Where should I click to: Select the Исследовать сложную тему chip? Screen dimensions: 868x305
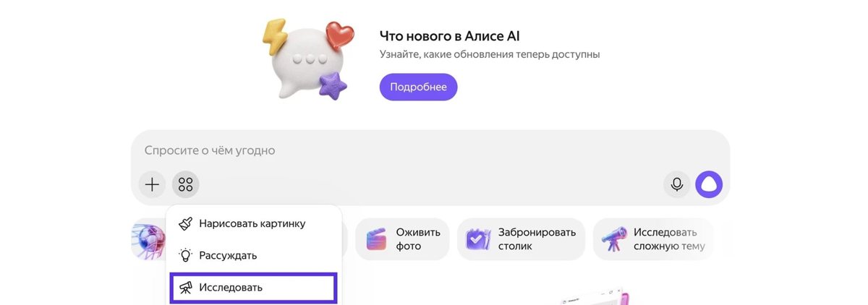click(653, 239)
